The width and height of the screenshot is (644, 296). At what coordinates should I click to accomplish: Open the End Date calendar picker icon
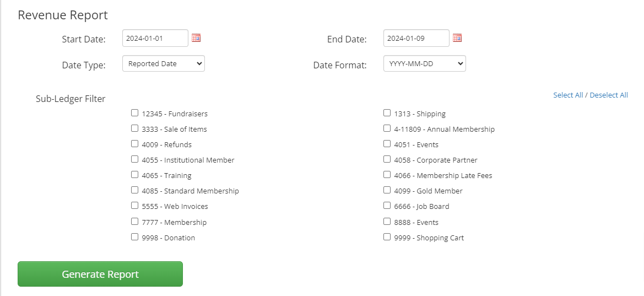457,38
